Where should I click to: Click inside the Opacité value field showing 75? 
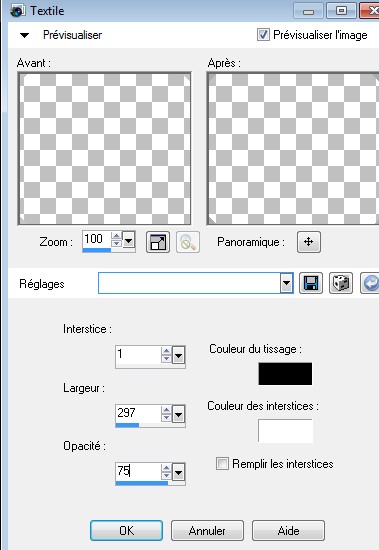(x=138, y=471)
